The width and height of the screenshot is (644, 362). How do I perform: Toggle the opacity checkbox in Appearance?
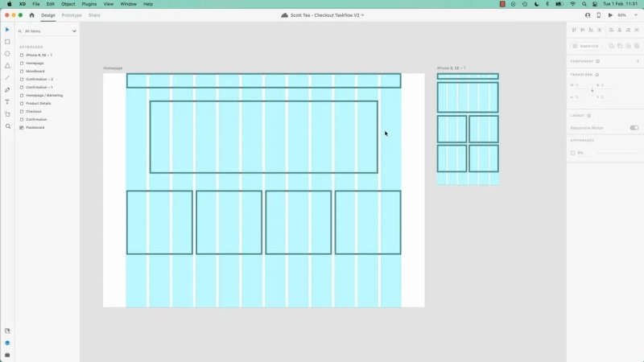tap(572, 153)
